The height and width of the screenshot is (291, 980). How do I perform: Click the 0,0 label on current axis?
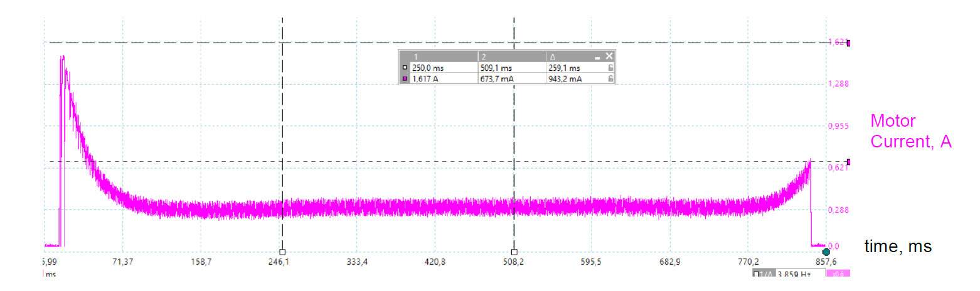tap(834, 246)
